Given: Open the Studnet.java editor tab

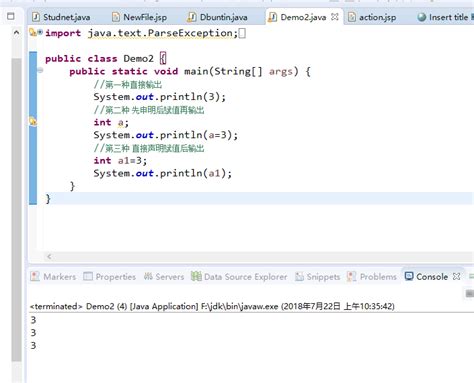Looking at the screenshot, I should pyautogui.click(x=61, y=17).
